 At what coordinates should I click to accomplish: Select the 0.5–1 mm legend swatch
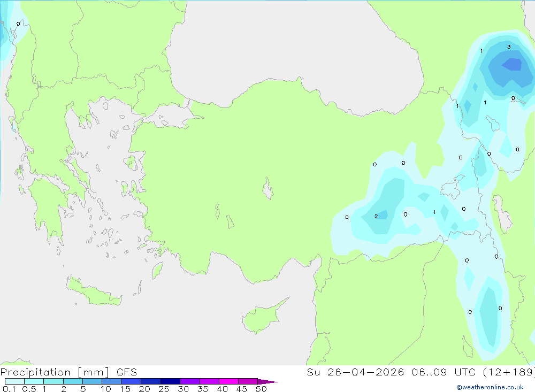coord(34,381)
